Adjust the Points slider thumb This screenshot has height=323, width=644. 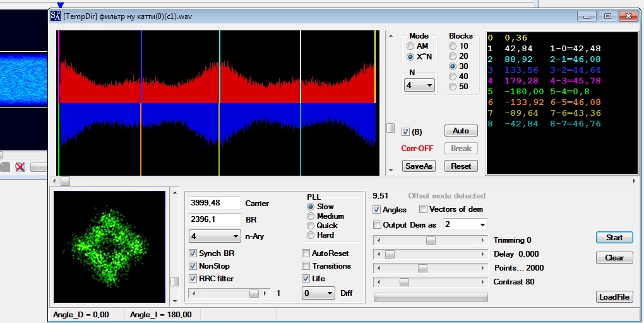[422, 269]
